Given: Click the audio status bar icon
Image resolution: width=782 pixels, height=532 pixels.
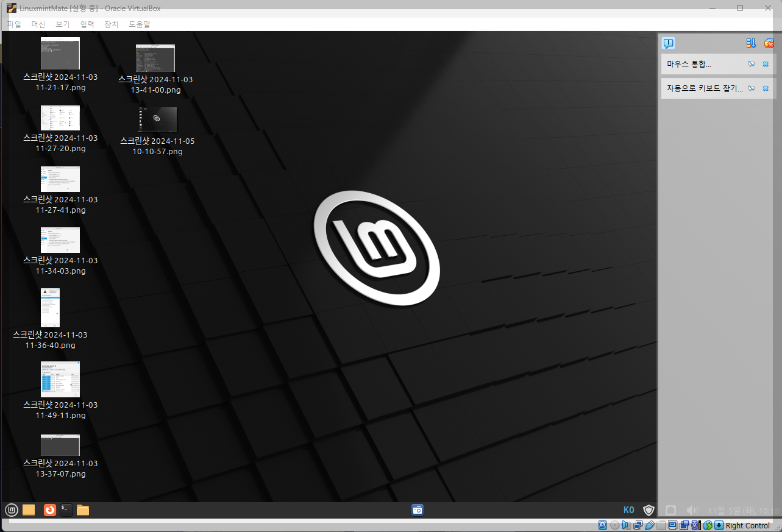Looking at the screenshot, I should click(626, 525).
